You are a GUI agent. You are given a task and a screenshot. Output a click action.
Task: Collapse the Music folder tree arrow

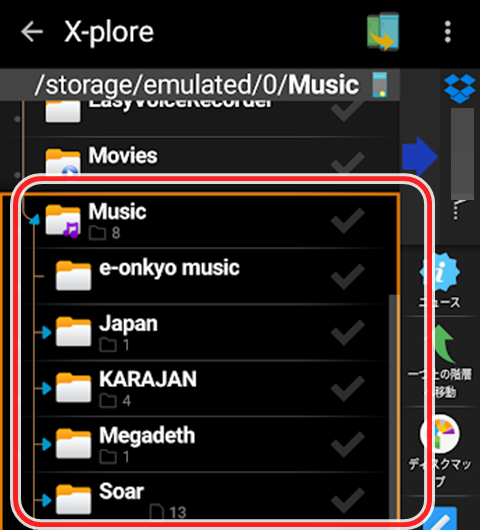(x=34, y=220)
